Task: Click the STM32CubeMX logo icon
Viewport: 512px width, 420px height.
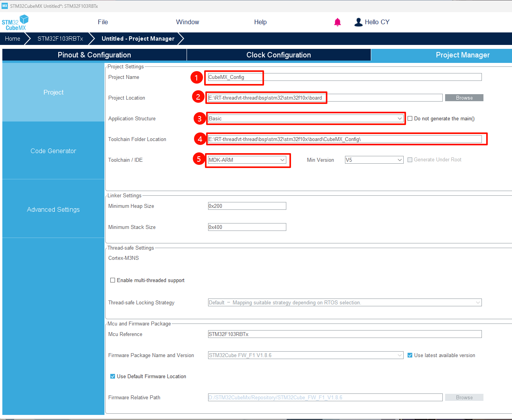Action: point(15,22)
